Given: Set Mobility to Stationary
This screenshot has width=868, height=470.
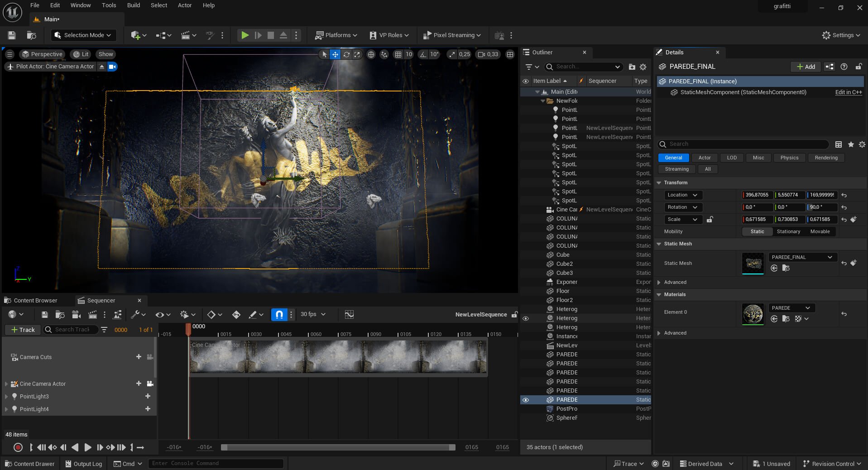Looking at the screenshot, I should [788, 231].
